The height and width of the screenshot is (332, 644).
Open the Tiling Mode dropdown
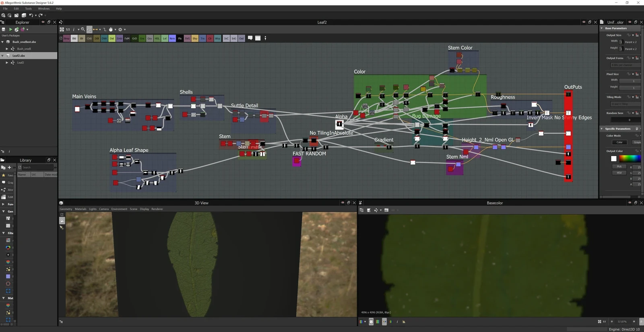pos(624,104)
